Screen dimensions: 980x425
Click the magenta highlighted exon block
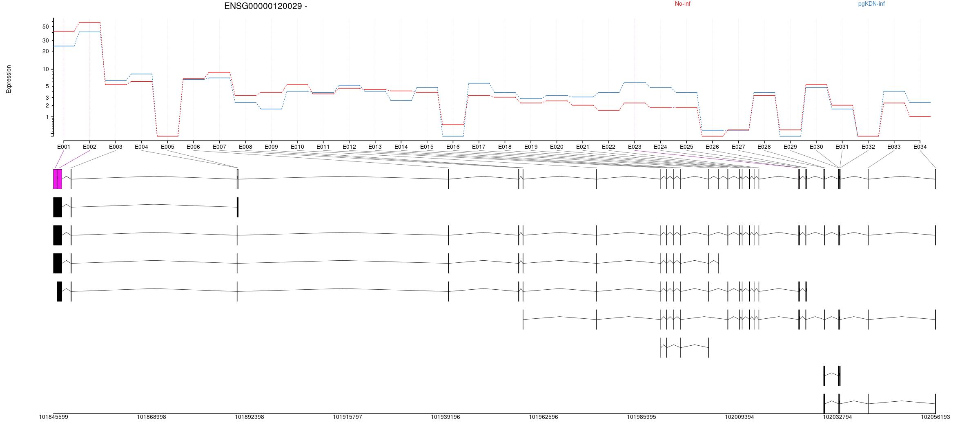[x=58, y=179]
